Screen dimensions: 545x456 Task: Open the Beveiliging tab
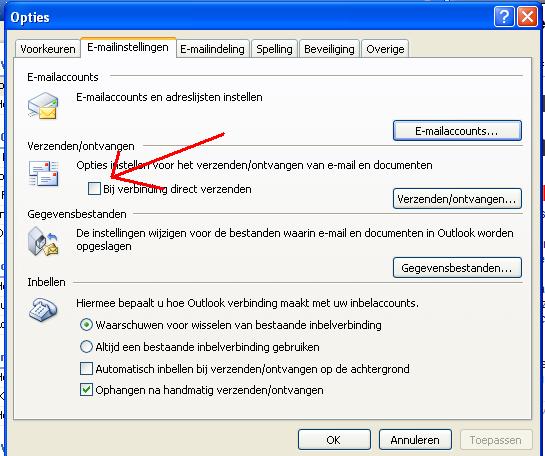(x=329, y=49)
